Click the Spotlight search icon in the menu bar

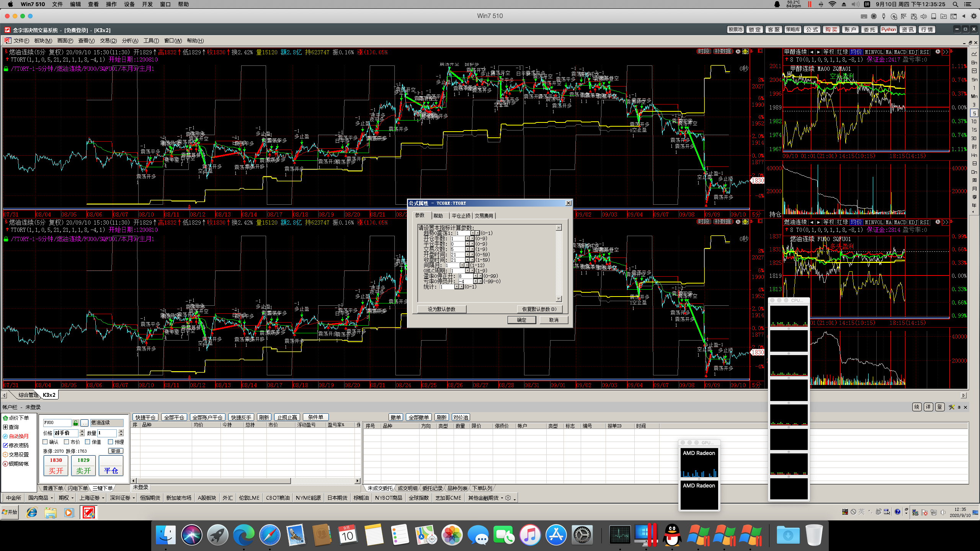(955, 4)
